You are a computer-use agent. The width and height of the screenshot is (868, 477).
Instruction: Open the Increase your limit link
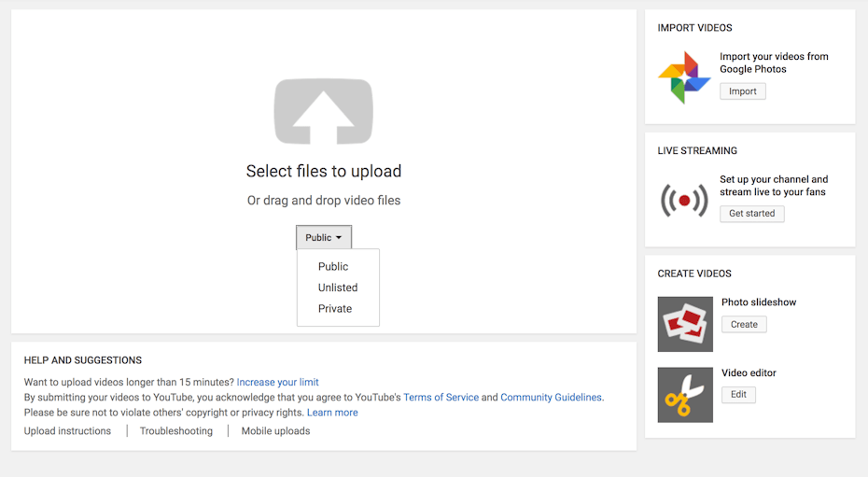pos(277,382)
